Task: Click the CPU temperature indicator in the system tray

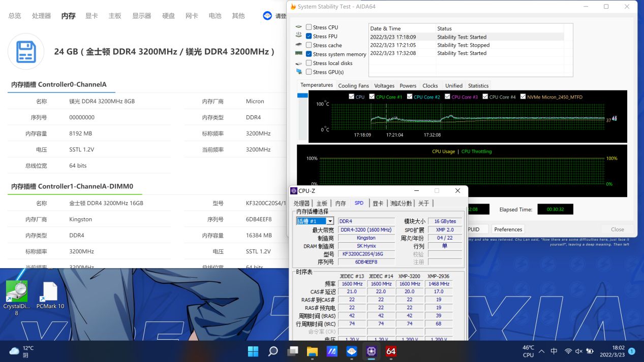Action: [528, 351]
